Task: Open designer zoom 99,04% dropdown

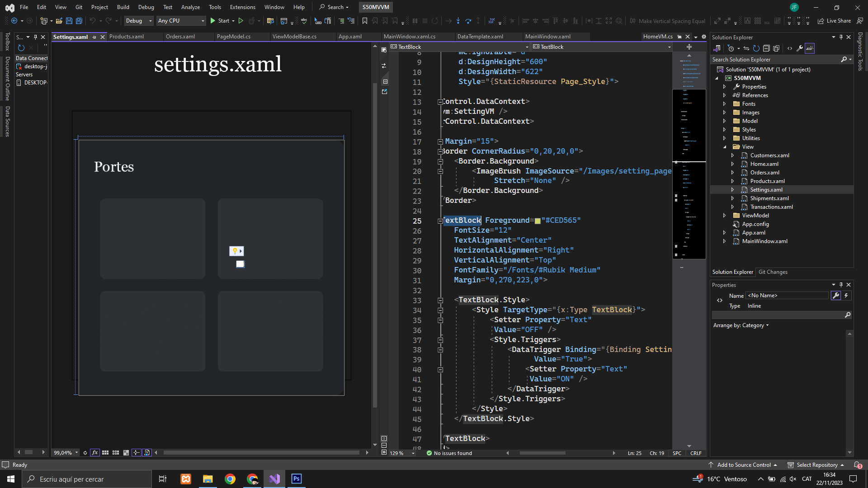Action: pos(76,452)
